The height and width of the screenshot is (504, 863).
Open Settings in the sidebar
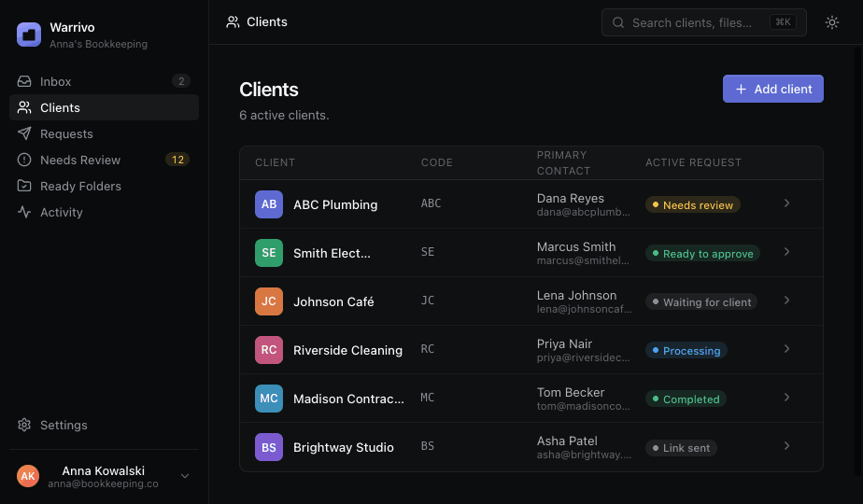(104, 425)
